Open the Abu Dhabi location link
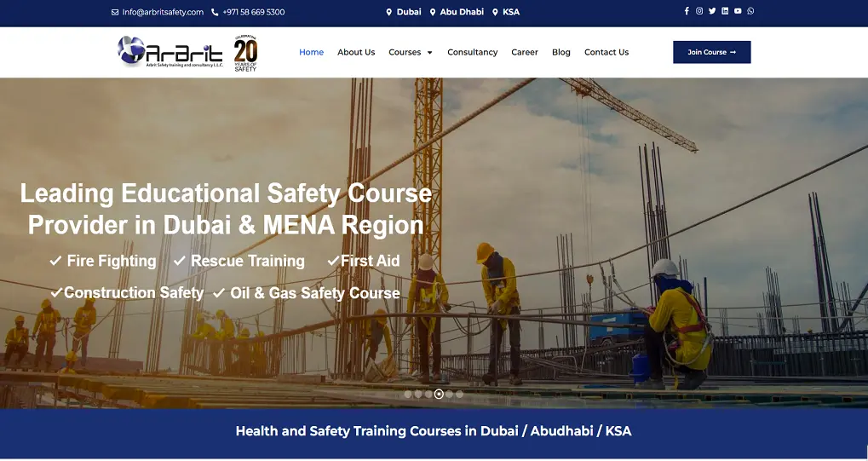The width and height of the screenshot is (868, 461). 457,12
